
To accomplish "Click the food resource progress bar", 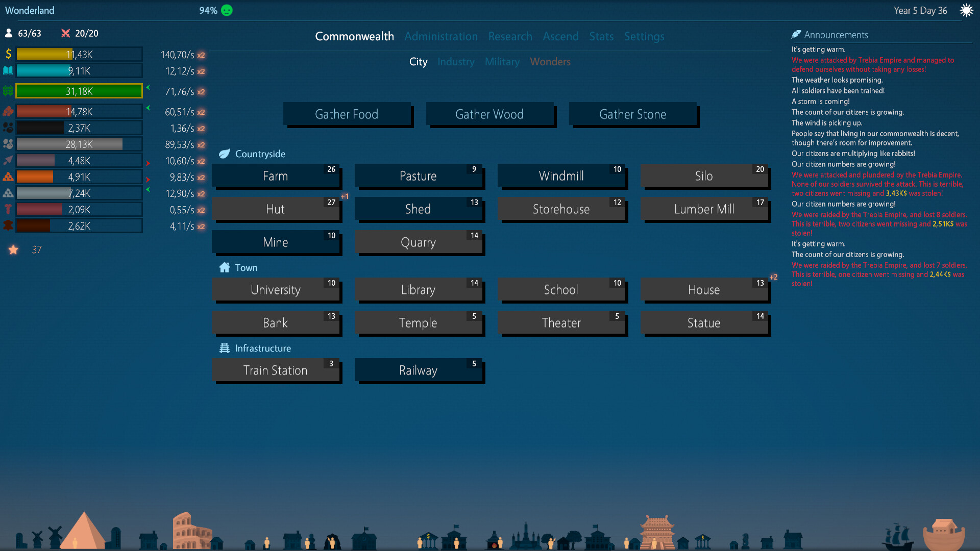I will coord(79,91).
